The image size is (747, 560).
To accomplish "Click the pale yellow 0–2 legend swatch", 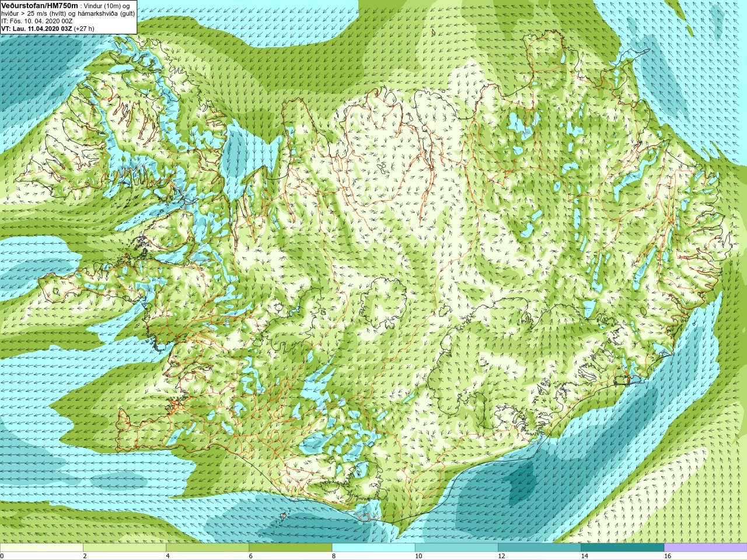I will coord(41,548).
